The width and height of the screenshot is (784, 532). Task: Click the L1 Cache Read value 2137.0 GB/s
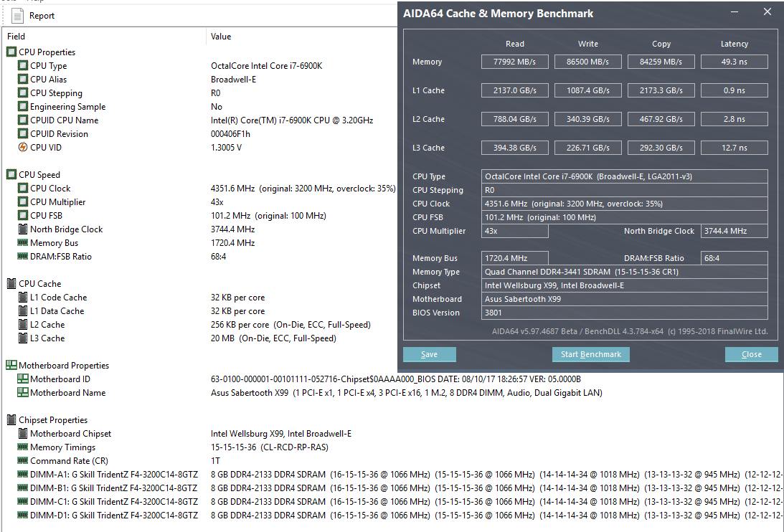point(514,90)
